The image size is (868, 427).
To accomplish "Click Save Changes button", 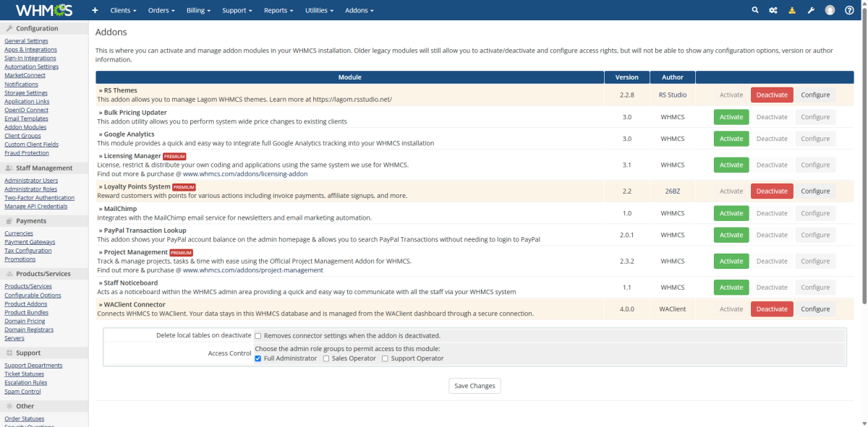I will coord(475,386).
